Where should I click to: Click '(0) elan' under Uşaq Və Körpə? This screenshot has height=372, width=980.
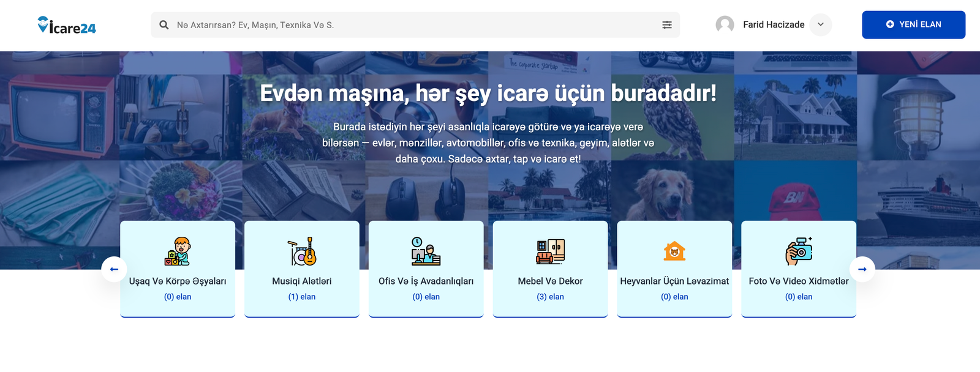tap(178, 297)
